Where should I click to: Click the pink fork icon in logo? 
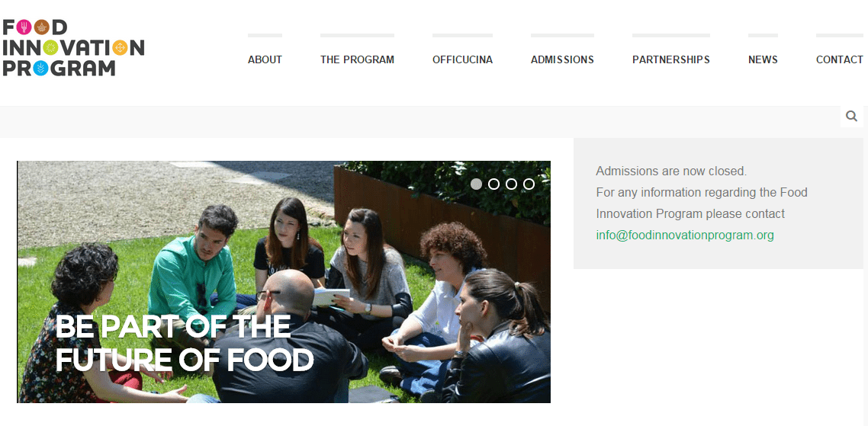(x=24, y=27)
